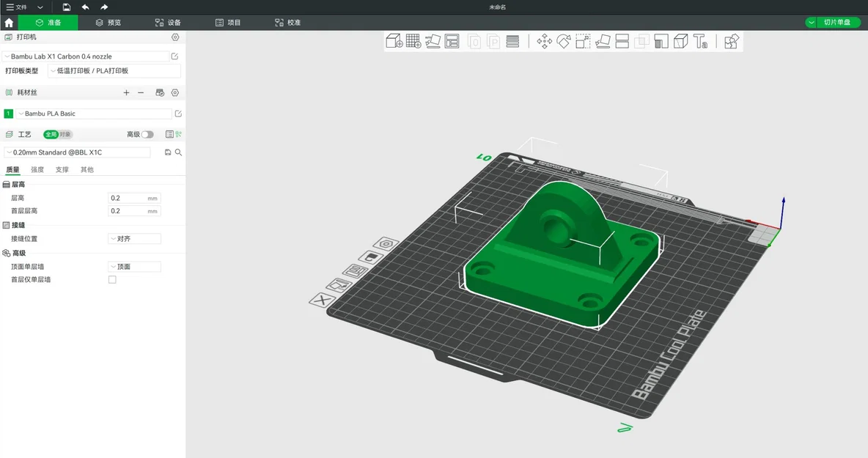Remove plate using X icon beside bed
The image size is (868, 458).
[x=322, y=300]
